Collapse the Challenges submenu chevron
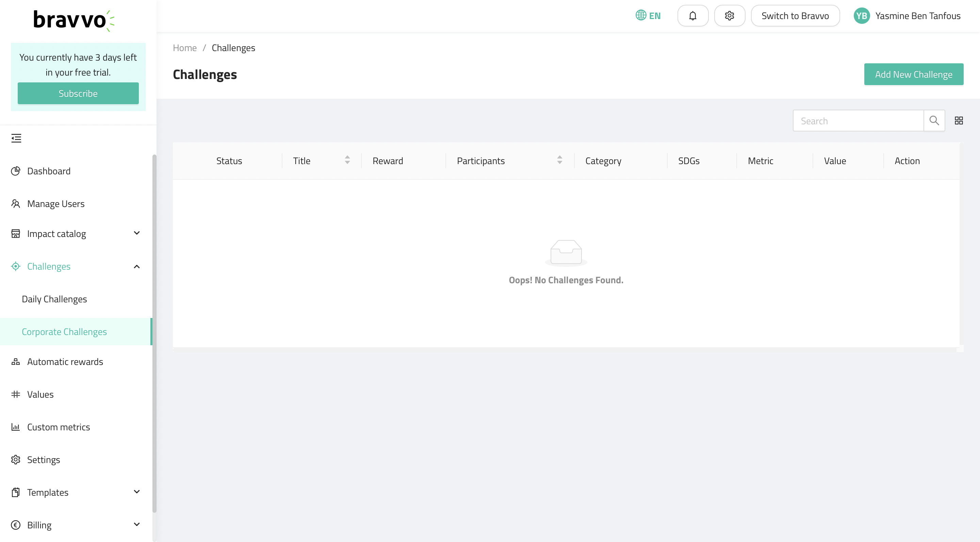The width and height of the screenshot is (980, 542). pyautogui.click(x=137, y=267)
